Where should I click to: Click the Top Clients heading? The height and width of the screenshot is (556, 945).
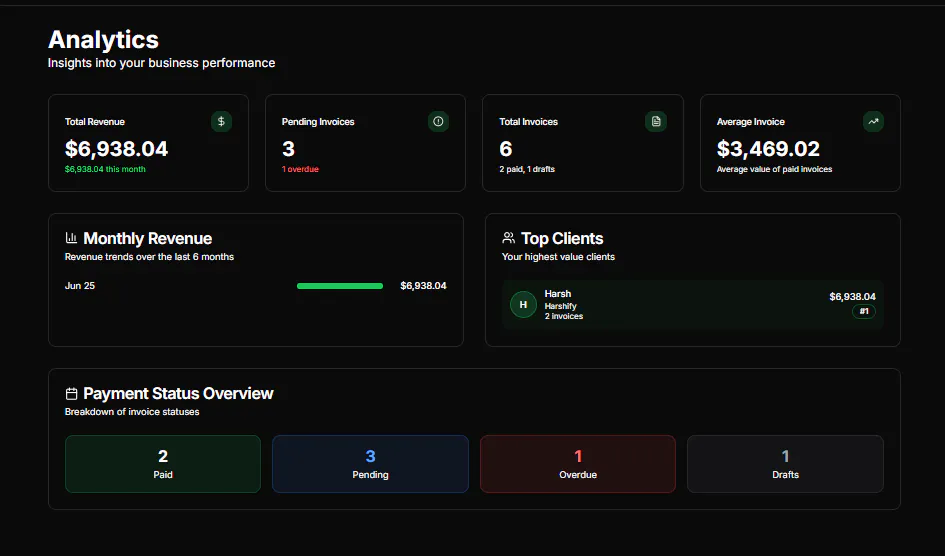point(562,239)
